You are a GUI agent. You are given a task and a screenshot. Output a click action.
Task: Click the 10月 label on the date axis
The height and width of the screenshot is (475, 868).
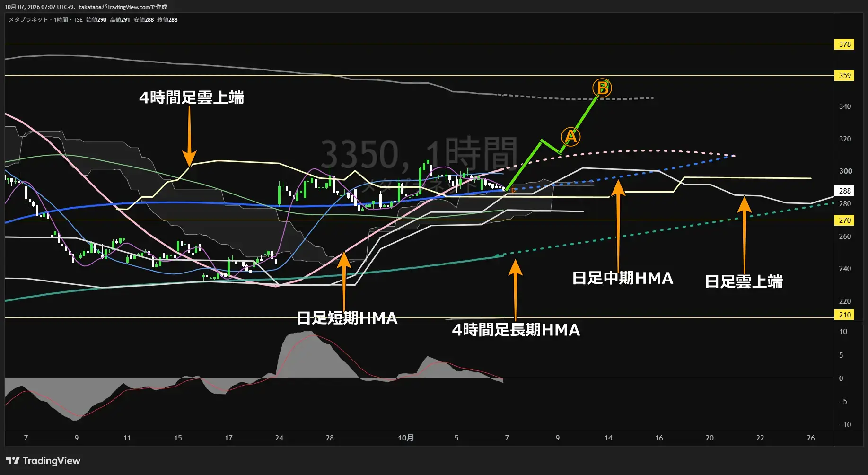[405, 438]
